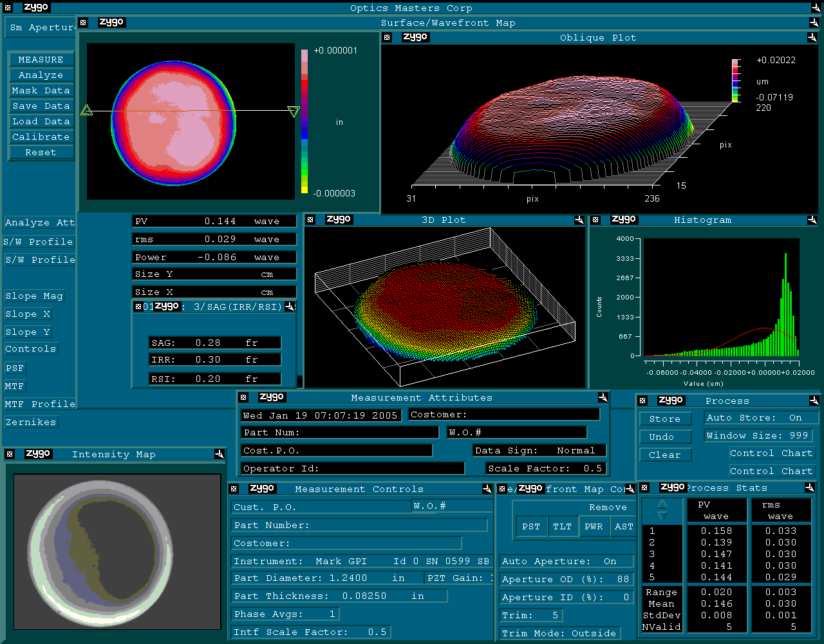Viewport: 824px width, 644px height.
Task: Iconify the Histogram window
Action: [x=812, y=220]
